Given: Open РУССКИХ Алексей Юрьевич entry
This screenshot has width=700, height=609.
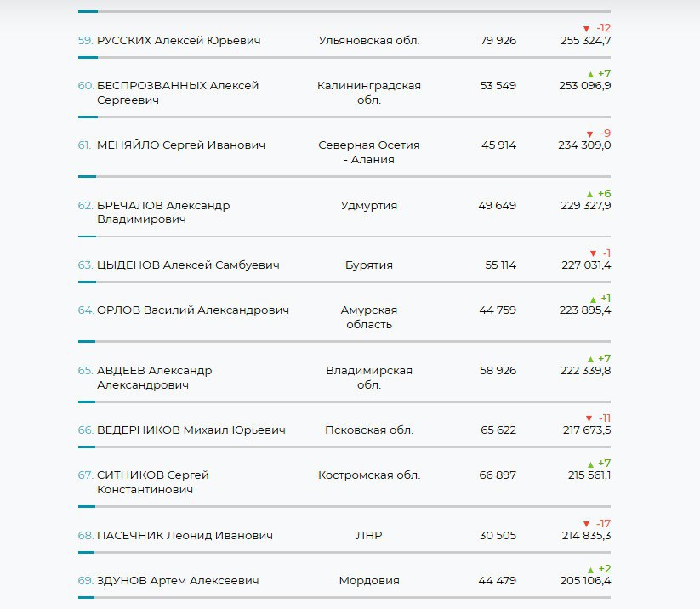Looking at the screenshot, I should coord(179,41).
